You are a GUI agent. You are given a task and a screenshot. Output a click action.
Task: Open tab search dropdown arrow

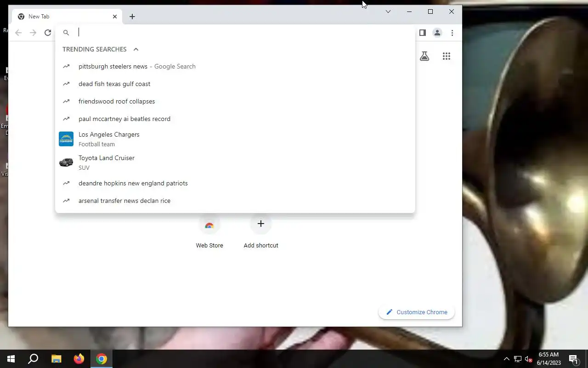click(x=388, y=11)
